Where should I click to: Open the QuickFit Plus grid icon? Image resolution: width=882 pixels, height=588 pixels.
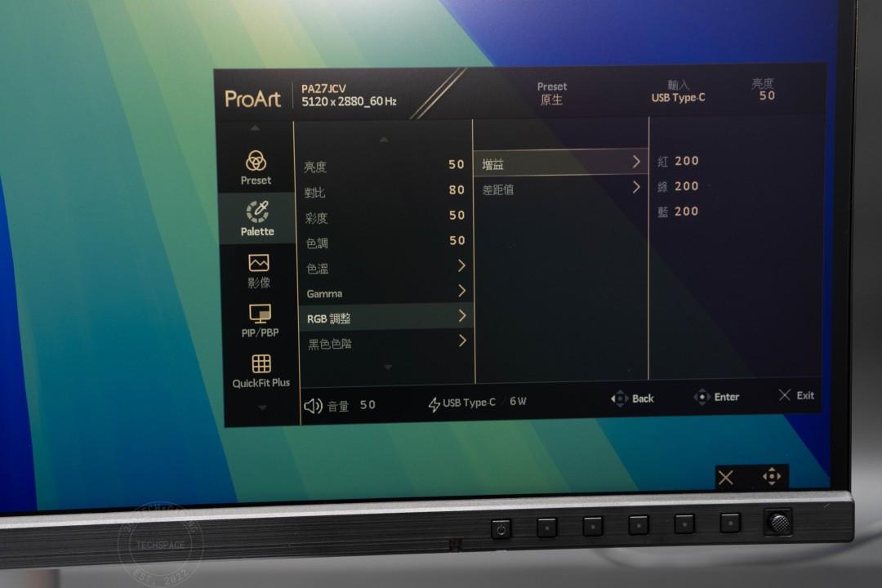coord(261,363)
